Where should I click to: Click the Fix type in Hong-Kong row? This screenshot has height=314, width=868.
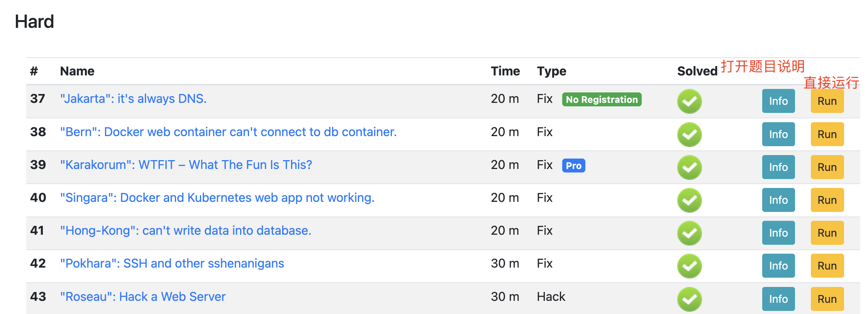[544, 230]
